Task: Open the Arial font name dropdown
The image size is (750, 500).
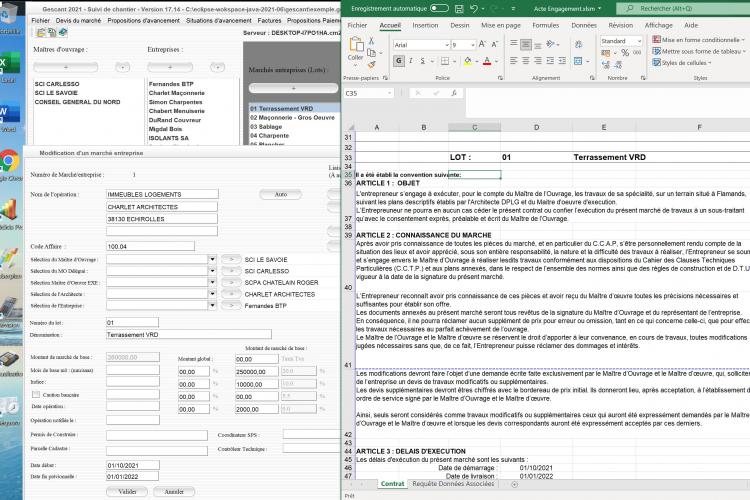Action: pos(447,44)
